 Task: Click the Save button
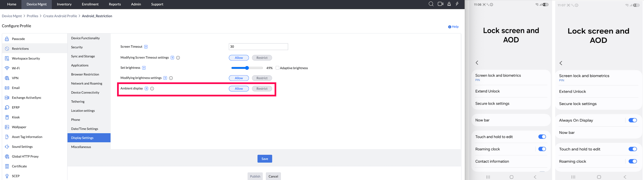click(x=265, y=159)
